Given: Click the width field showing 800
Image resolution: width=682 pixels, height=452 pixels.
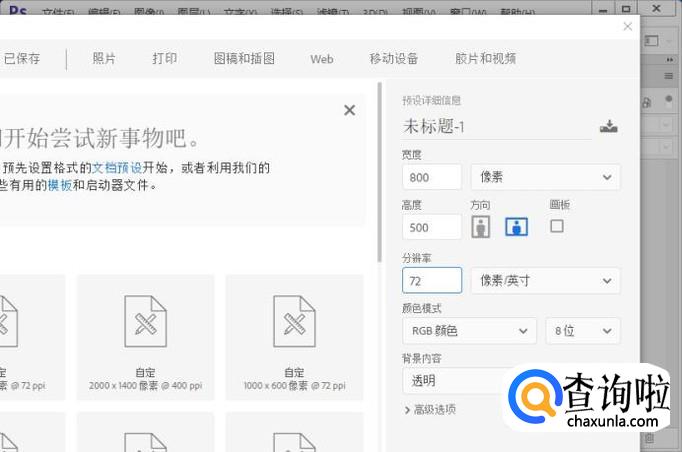Looking at the screenshot, I should (432, 177).
